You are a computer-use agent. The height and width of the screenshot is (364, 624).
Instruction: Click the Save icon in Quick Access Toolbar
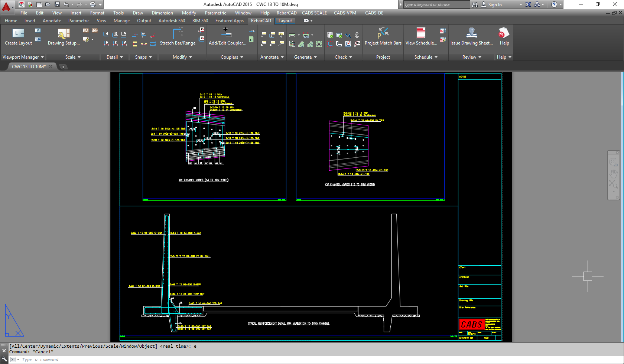56,4
